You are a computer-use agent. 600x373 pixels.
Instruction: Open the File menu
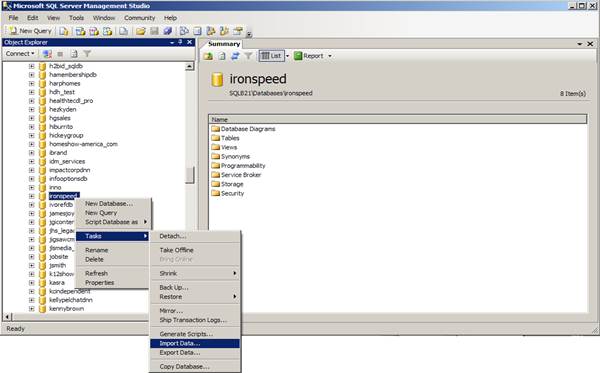point(13,18)
